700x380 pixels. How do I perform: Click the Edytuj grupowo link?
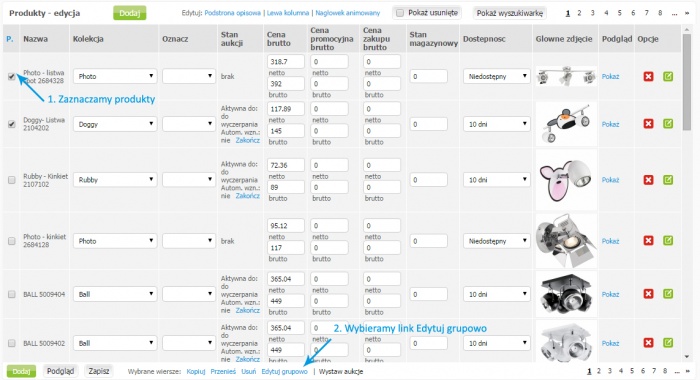coord(284,372)
